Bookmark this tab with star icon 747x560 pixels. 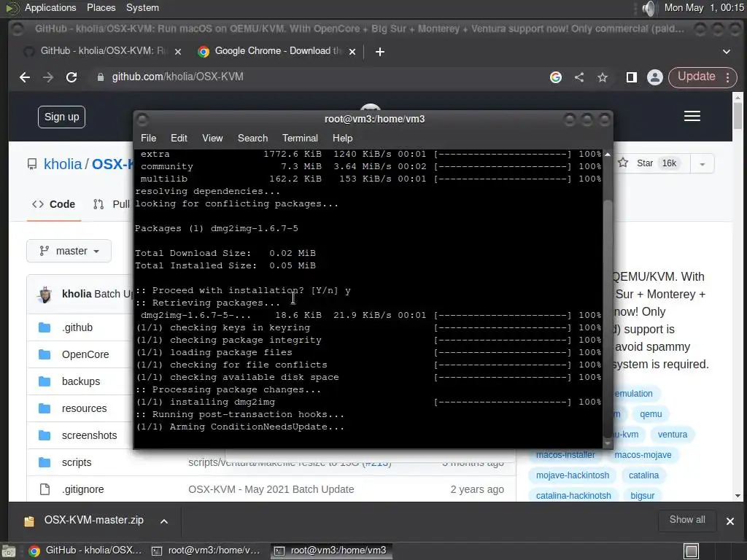point(603,77)
